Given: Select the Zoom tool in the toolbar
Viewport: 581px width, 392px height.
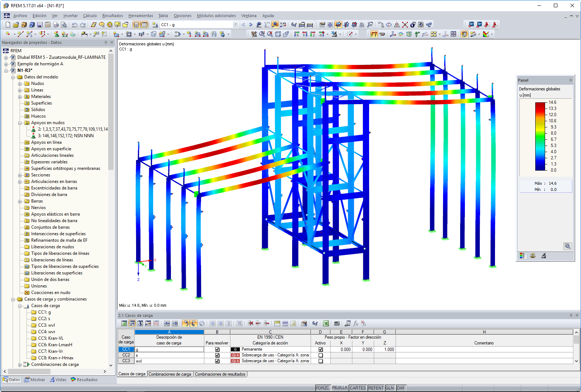Looking at the screenshot, I should [x=262, y=34].
